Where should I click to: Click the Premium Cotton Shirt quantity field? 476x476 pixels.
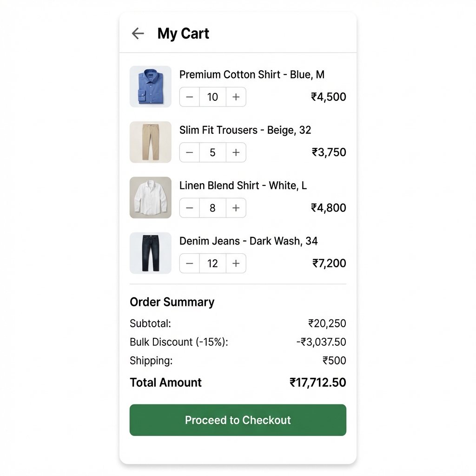coord(212,97)
